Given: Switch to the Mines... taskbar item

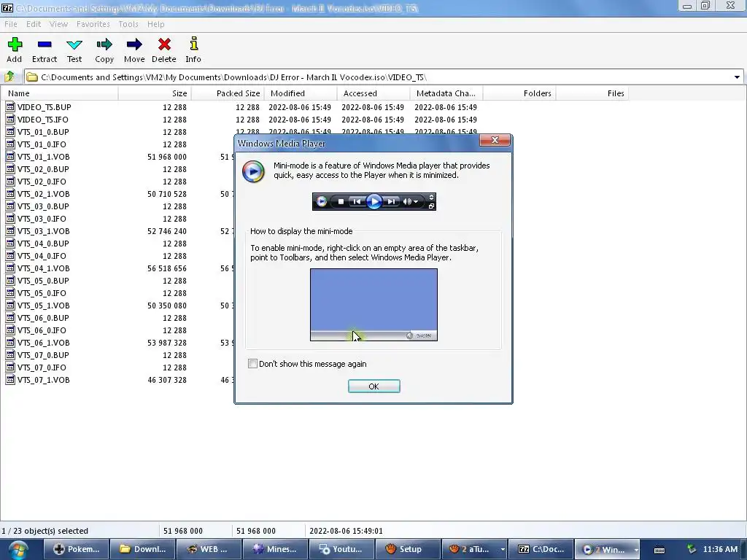Looking at the screenshot, I should click(x=275, y=549).
